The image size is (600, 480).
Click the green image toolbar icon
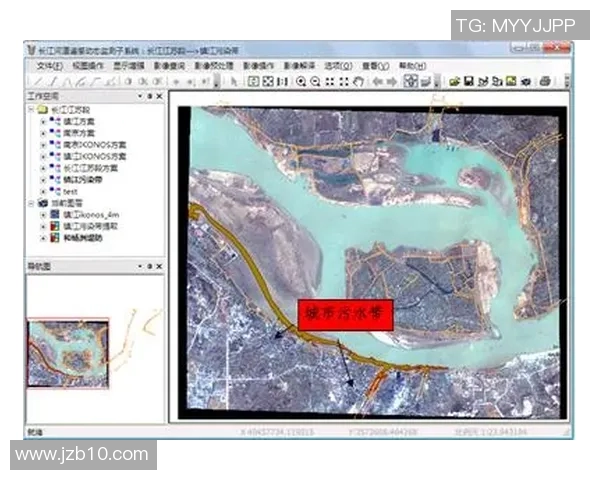pyautogui.click(x=511, y=81)
